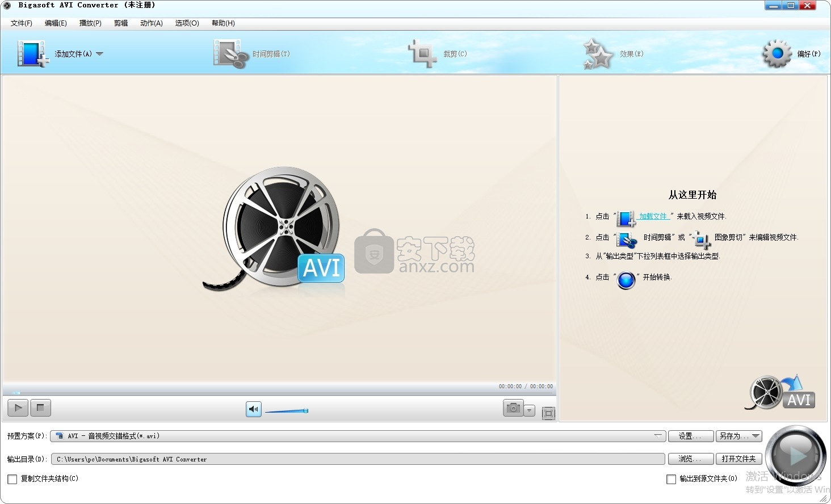Click the 打开文件夹 button
Image resolution: width=831 pixels, height=504 pixels.
pos(739,459)
